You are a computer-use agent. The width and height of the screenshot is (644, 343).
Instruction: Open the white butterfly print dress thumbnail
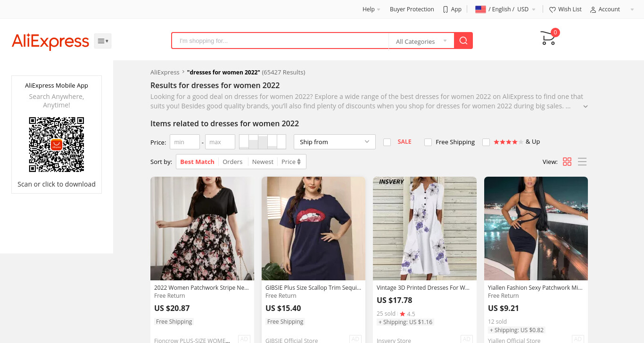point(425,229)
